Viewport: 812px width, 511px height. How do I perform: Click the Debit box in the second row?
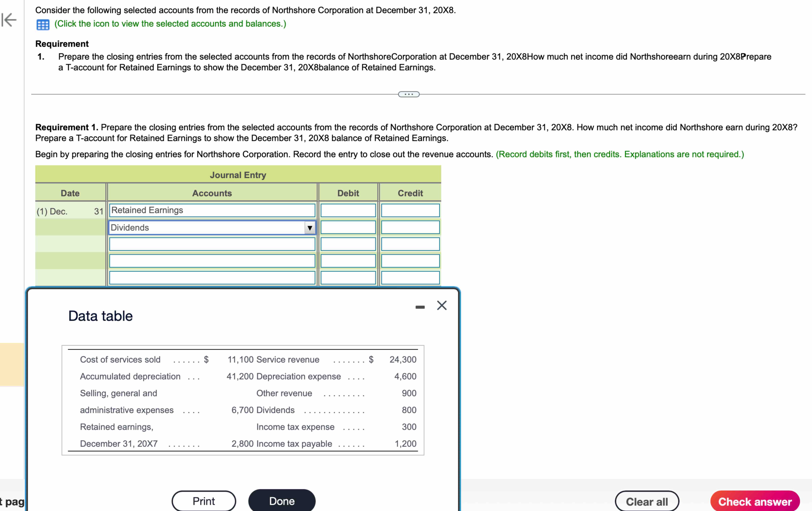click(x=348, y=227)
